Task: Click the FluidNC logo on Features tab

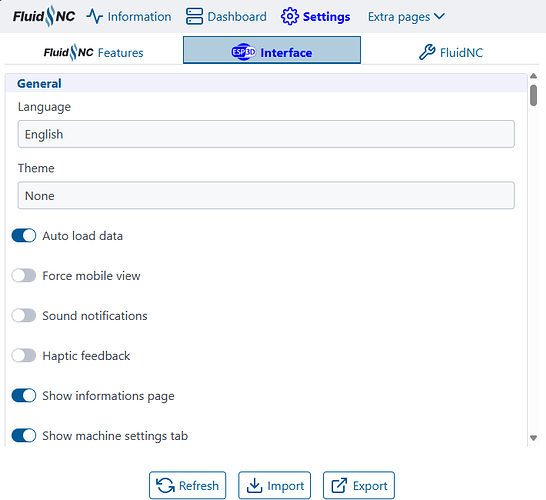Action: coord(69,52)
